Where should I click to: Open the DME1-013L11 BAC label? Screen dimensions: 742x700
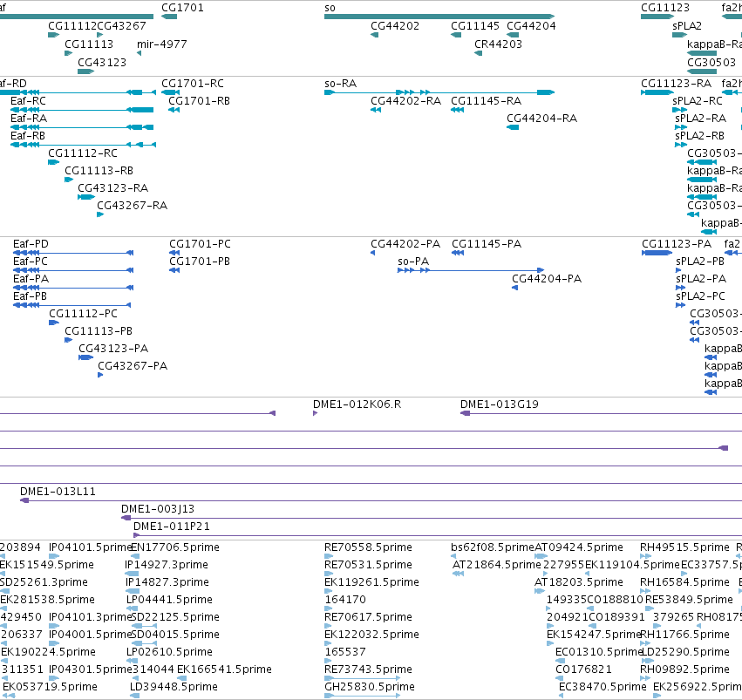(58, 492)
